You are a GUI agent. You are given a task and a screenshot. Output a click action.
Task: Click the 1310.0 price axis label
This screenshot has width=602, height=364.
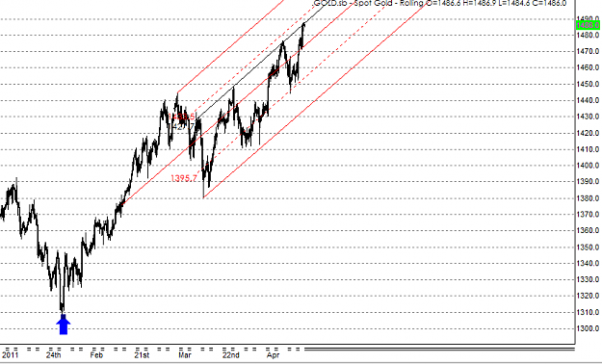[x=588, y=312]
